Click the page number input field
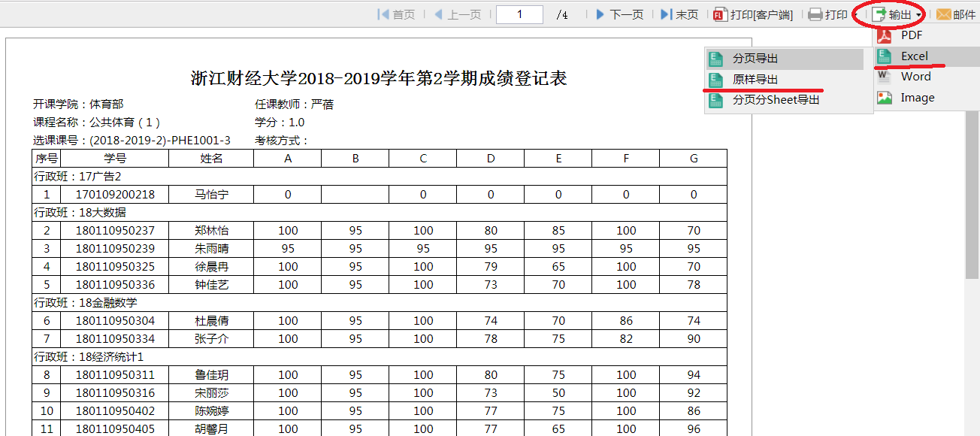This screenshot has height=436, width=980. click(x=519, y=14)
